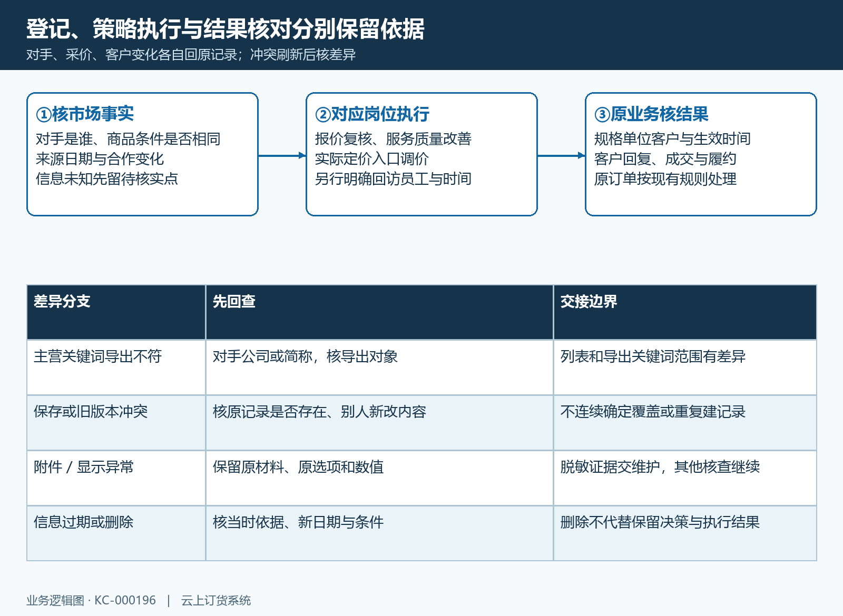Image resolution: width=843 pixels, height=616 pixels.
Task: Select the line 另行明确回访员工与时间
Action: 393,179
